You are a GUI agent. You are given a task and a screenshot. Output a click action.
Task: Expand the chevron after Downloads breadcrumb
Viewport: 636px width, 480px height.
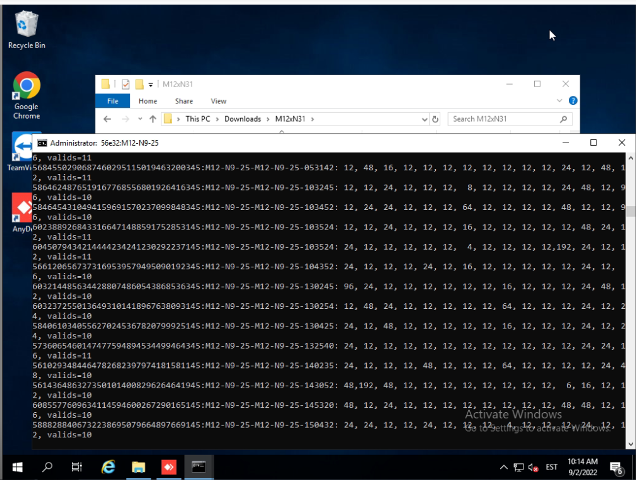click(x=268, y=119)
